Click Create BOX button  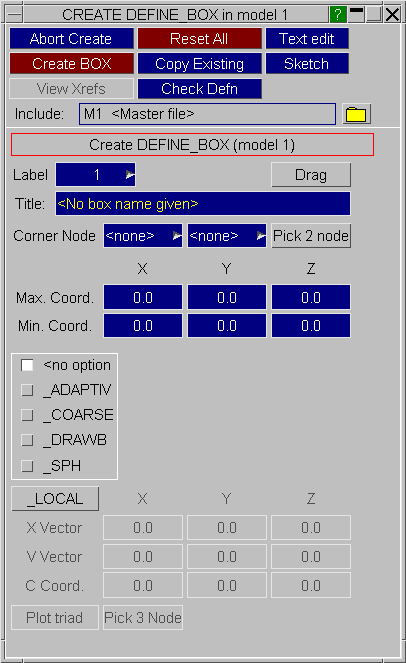click(71, 64)
